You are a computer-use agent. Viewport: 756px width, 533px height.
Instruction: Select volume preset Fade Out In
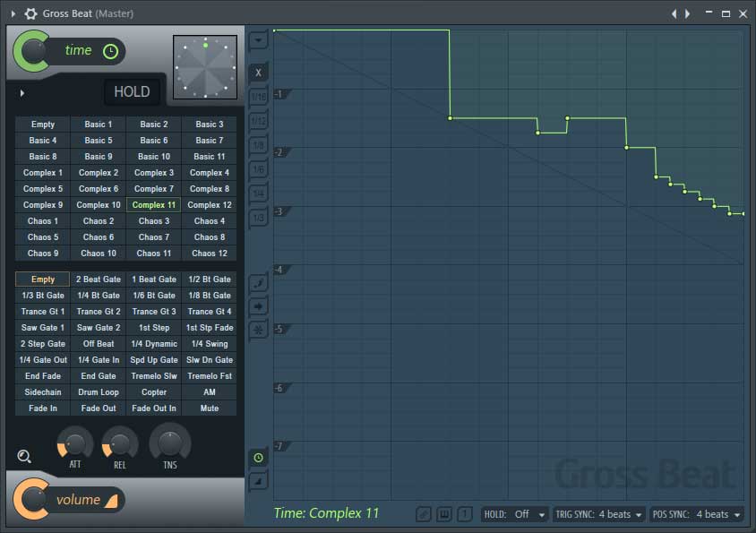[x=154, y=408]
